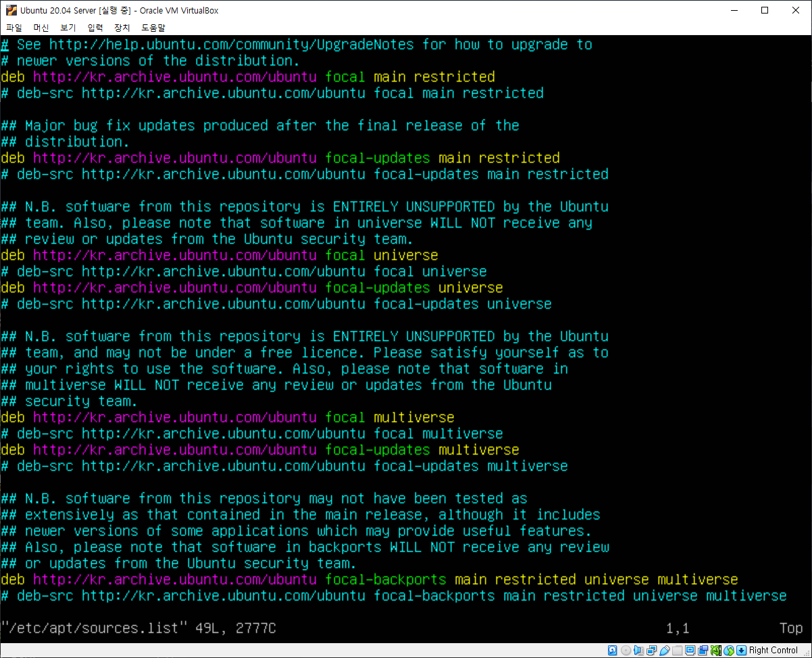
Task: Click the active deb focal-updates main restricted line
Action: pyautogui.click(x=280, y=158)
